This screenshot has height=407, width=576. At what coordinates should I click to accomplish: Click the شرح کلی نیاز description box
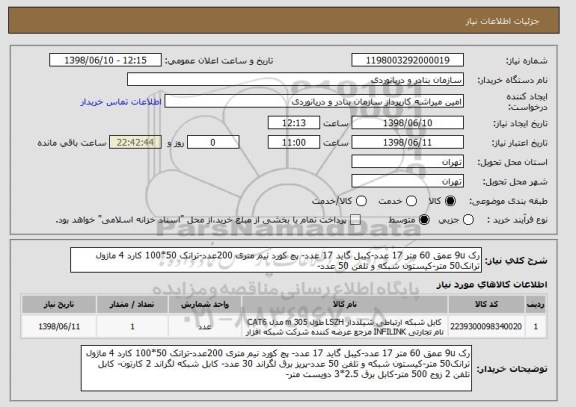pyautogui.click(x=276, y=260)
